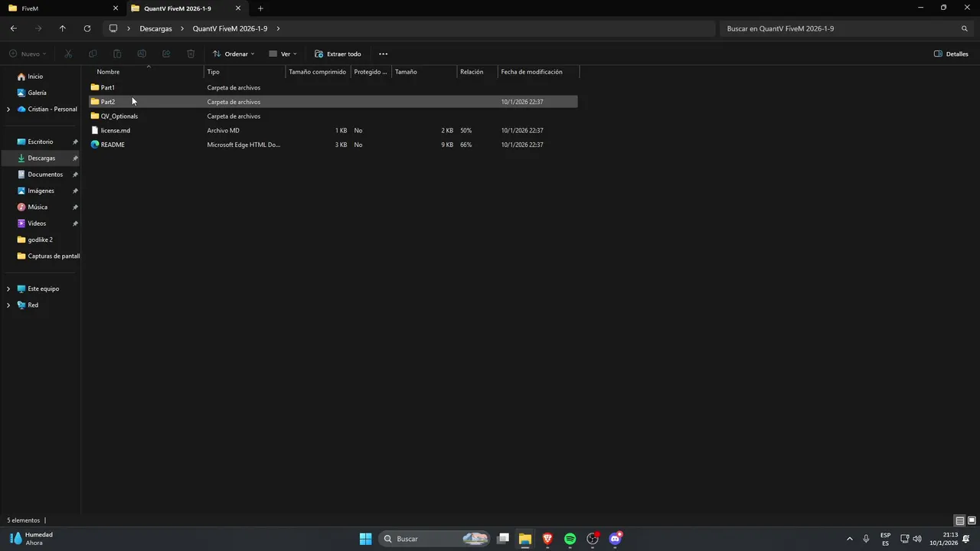Switch to the FiveM tab

62,8
